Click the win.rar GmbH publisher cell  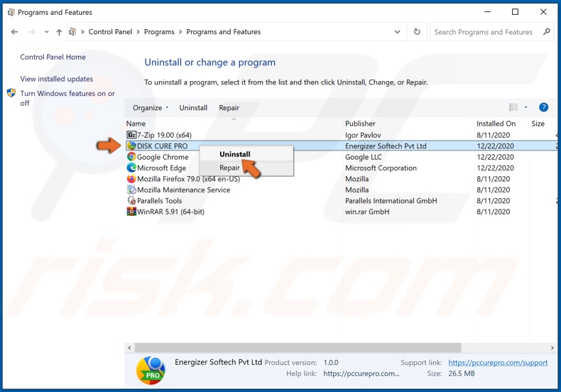367,212
